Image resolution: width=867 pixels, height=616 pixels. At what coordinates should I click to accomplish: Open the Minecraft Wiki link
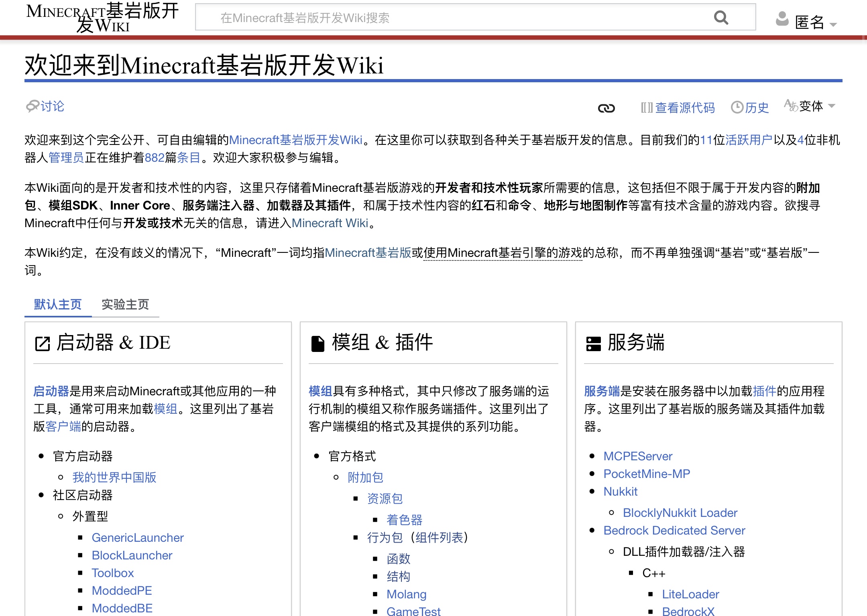(330, 223)
